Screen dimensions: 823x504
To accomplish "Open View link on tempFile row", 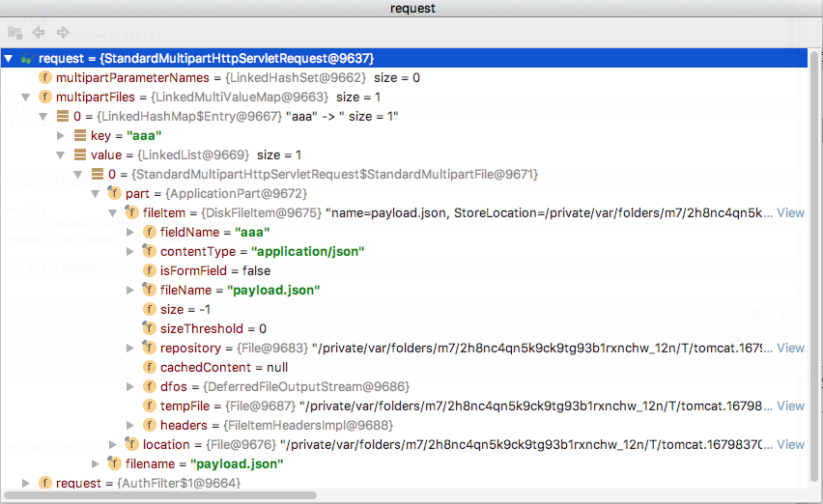I will click(x=790, y=406).
